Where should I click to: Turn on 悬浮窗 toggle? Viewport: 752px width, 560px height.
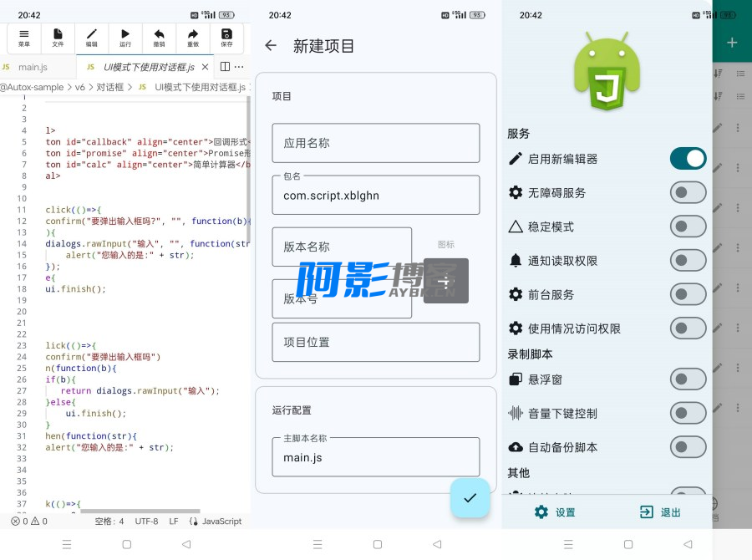click(688, 379)
